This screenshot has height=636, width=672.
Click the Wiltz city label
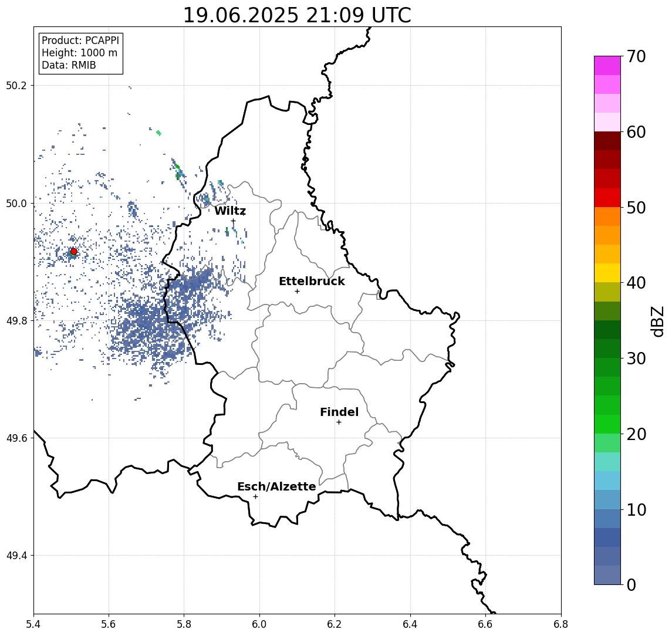(230, 211)
